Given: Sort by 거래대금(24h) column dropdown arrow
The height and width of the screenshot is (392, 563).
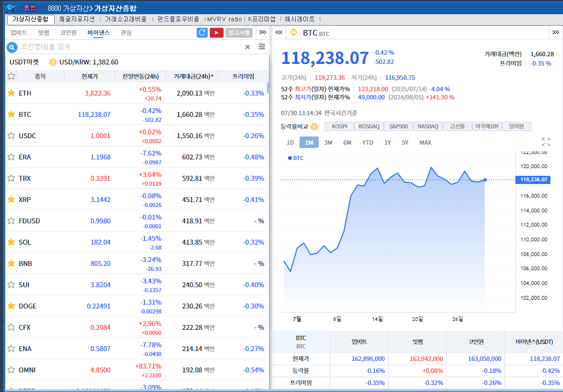Looking at the screenshot, I should pyautogui.click(x=212, y=76).
